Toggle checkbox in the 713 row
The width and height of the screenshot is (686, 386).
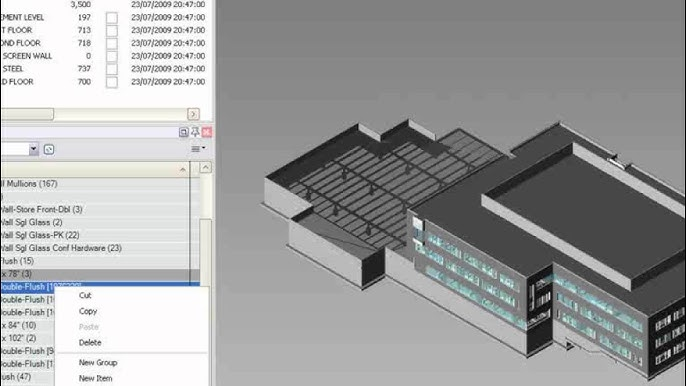pyautogui.click(x=112, y=31)
